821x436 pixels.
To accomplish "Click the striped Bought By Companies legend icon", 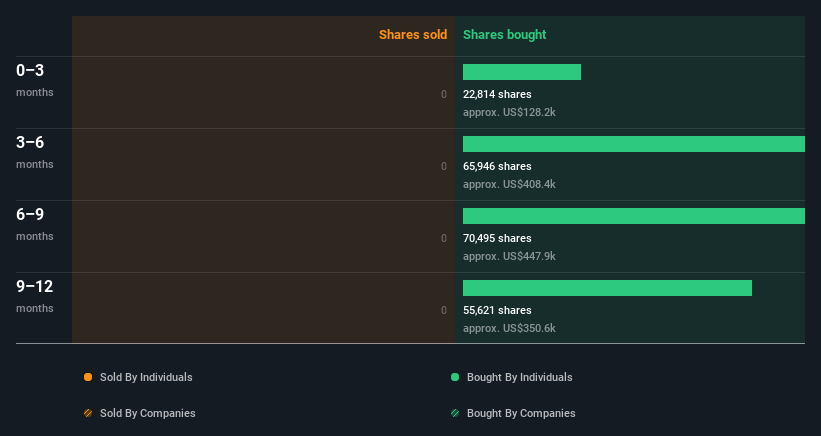I will pos(455,413).
